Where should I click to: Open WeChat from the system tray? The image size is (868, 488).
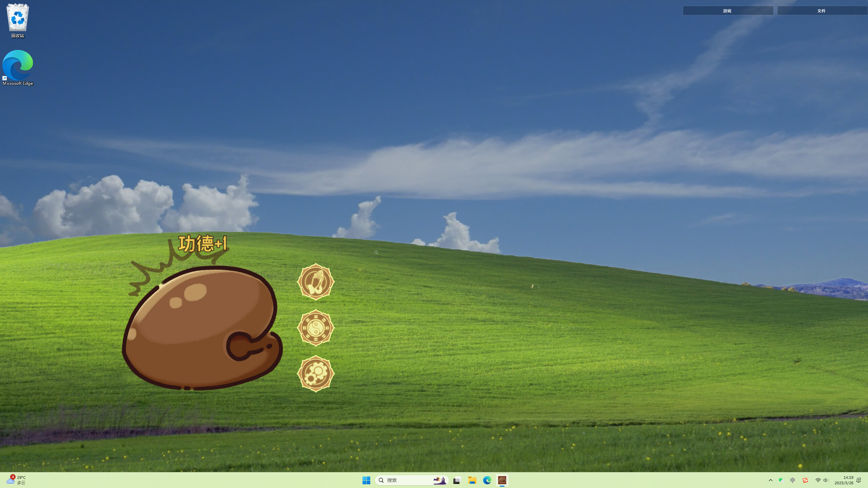pyautogui.click(x=781, y=480)
